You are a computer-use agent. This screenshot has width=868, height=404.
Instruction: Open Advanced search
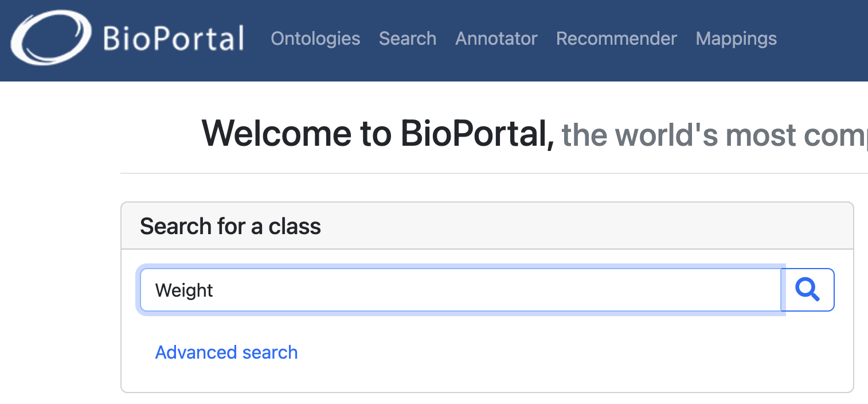tap(226, 352)
